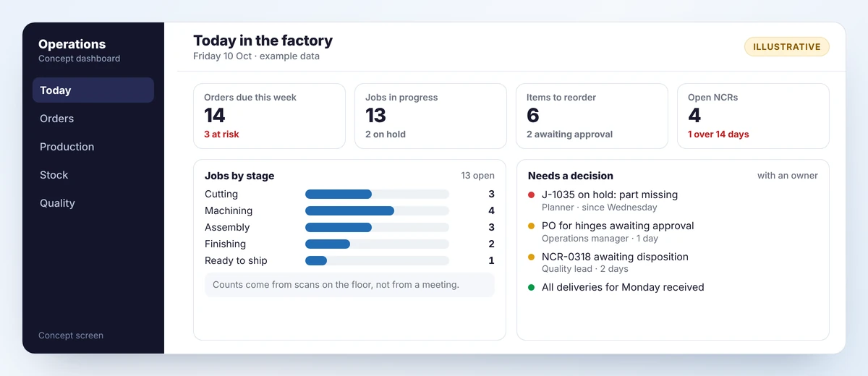The image size is (868, 376).
Task: Click 'Operations manager · 1 day' text
Action: [600, 239]
